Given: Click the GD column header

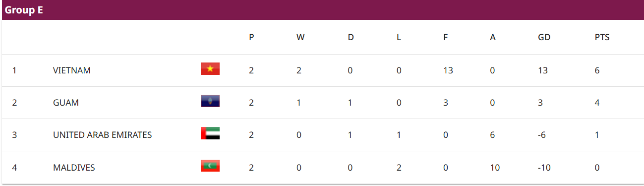Looking at the screenshot, I should click(544, 37).
